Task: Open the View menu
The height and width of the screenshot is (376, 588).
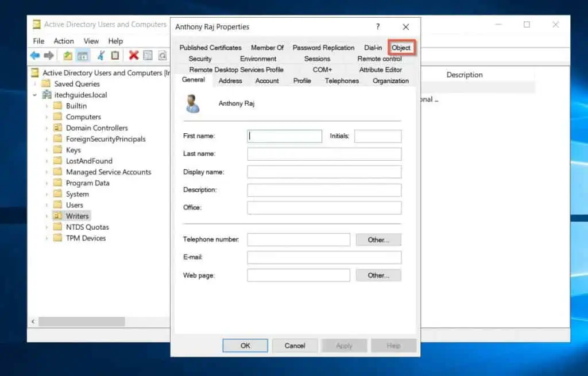Action: click(x=91, y=41)
